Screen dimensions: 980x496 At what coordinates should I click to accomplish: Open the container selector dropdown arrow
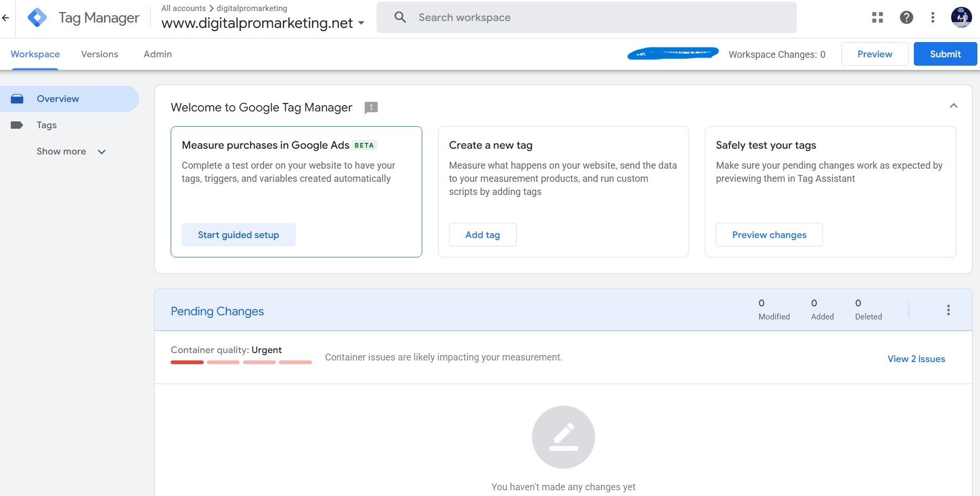pyautogui.click(x=361, y=23)
